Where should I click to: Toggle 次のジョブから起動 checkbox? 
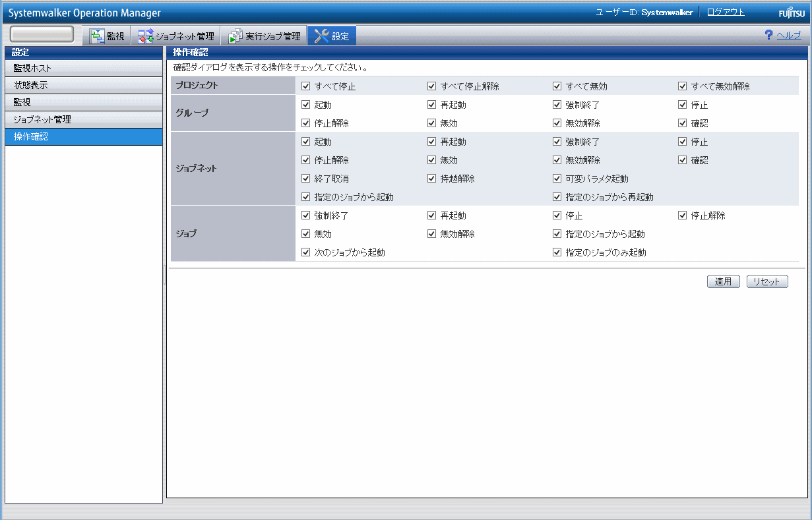tap(306, 252)
